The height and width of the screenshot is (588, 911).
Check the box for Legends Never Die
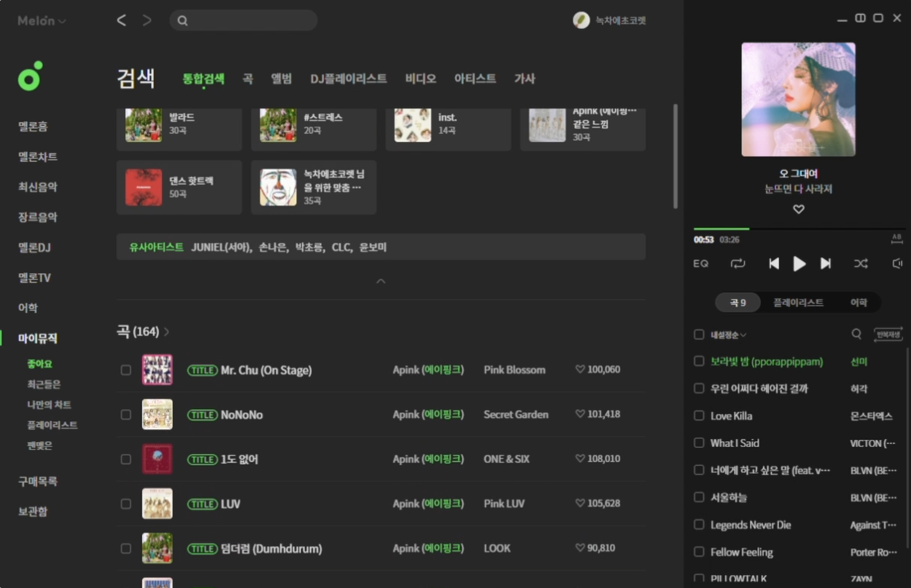coord(698,525)
